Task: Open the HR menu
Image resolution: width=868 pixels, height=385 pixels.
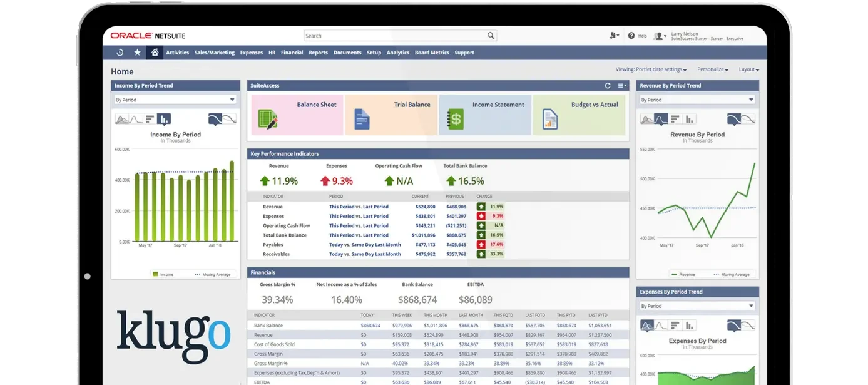Action: pos(272,53)
